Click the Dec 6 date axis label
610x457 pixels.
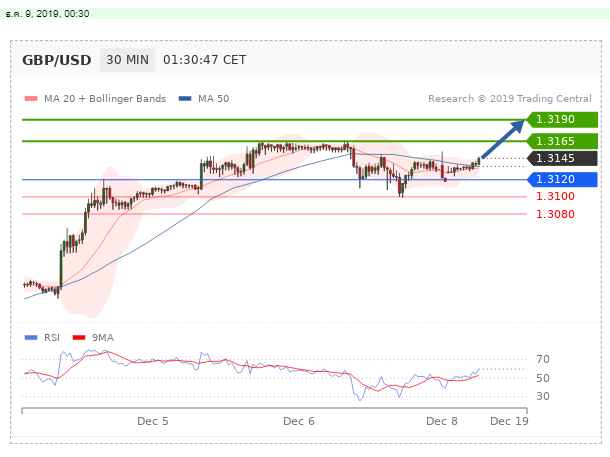point(299,421)
